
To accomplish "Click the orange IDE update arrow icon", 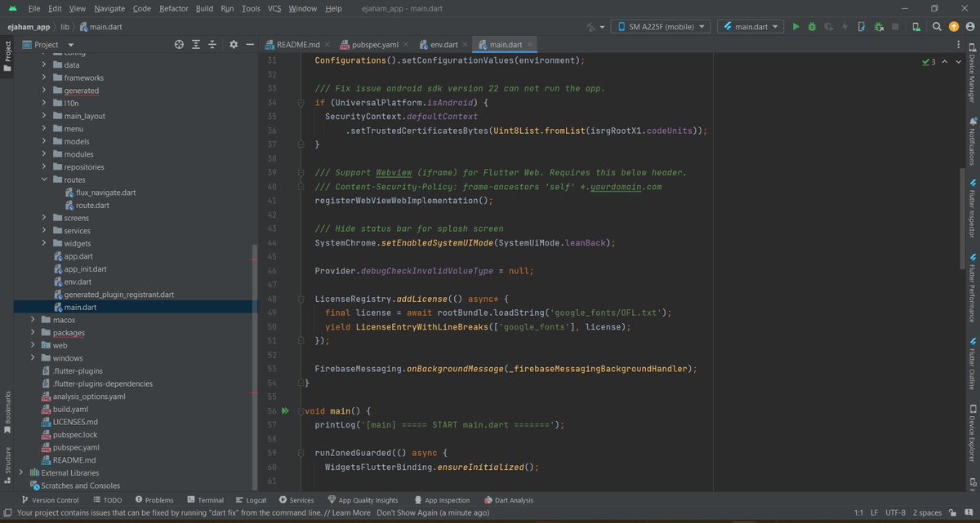I will (952, 27).
